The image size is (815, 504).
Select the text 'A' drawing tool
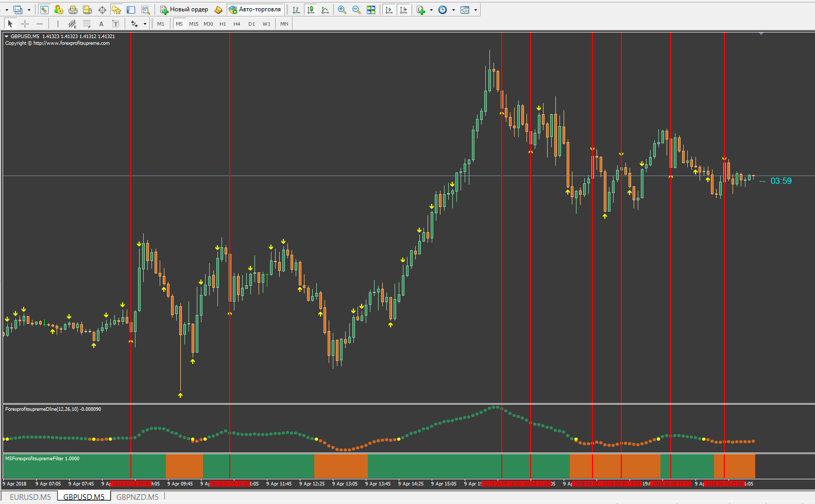point(101,24)
